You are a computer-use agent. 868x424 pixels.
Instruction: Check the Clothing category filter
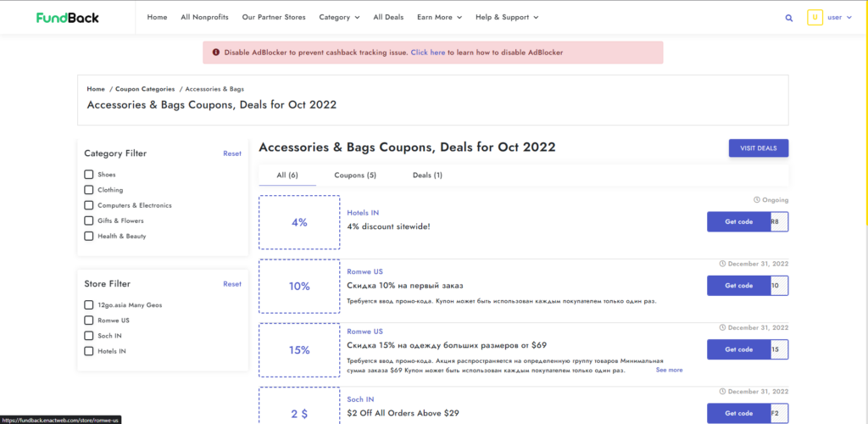(88, 190)
